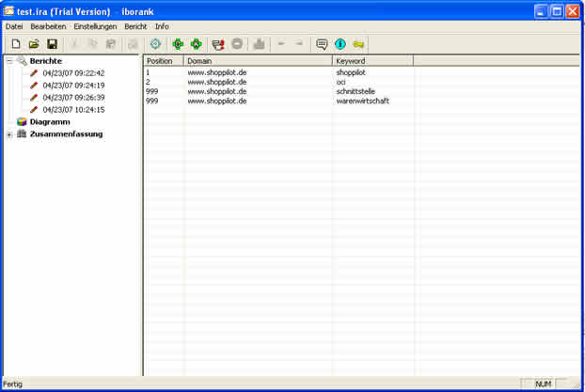Click the Fertig status bar text
Viewport: 585px width, 392px height.
point(12,384)
